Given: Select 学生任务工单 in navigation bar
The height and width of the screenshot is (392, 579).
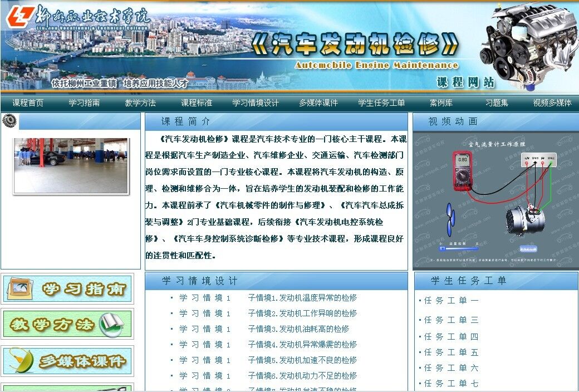Looking at the screenshot, I should tap(381, 103).
